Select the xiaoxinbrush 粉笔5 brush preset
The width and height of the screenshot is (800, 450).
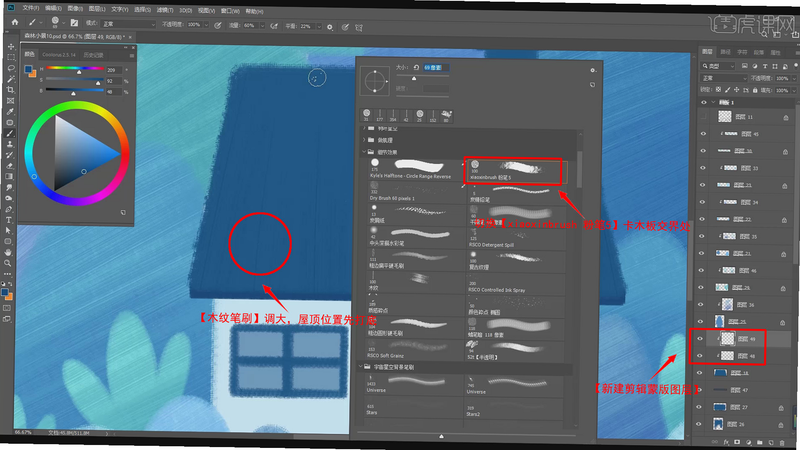click(515, 170)
